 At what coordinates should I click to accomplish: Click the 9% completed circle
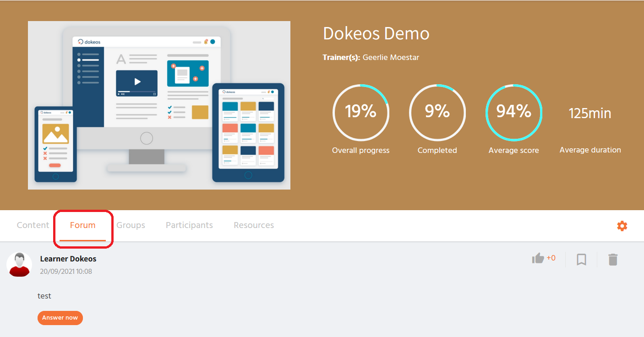[x=437, y=112]
